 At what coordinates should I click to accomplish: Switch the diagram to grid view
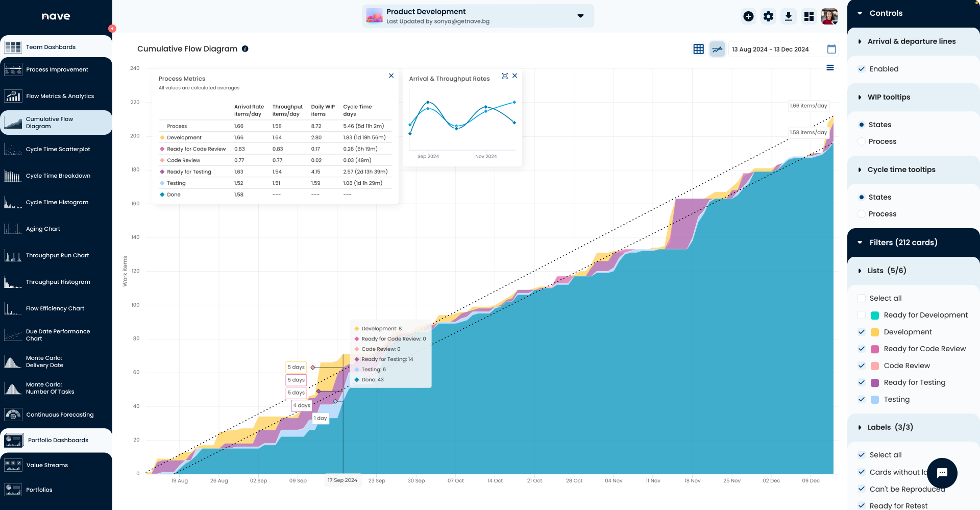pyautogui.click(x=698, y=48)
